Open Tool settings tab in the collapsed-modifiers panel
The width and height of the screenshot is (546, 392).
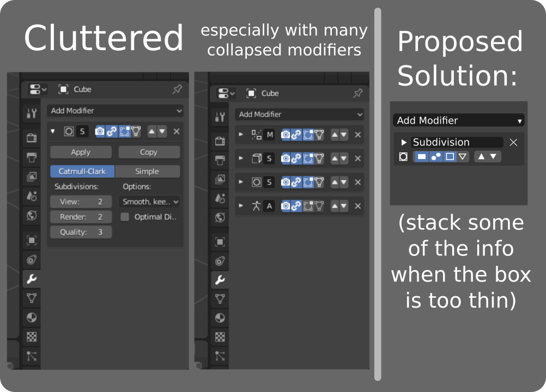click(220, 117)
